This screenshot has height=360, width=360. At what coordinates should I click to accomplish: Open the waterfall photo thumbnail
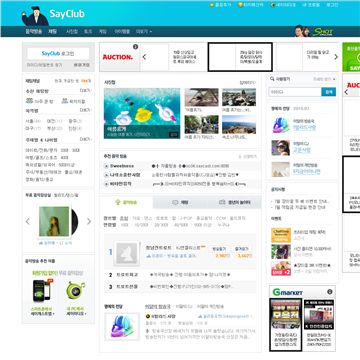coord(201,124)
